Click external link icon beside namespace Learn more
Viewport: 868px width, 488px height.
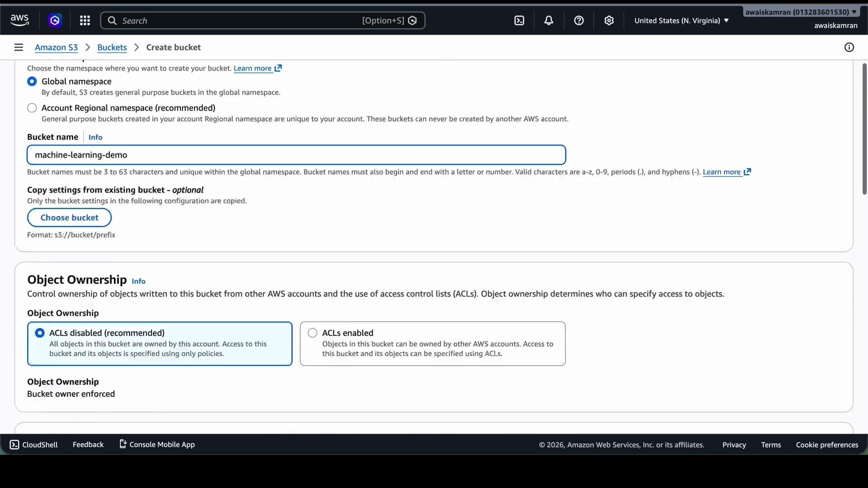click(278, 68)
